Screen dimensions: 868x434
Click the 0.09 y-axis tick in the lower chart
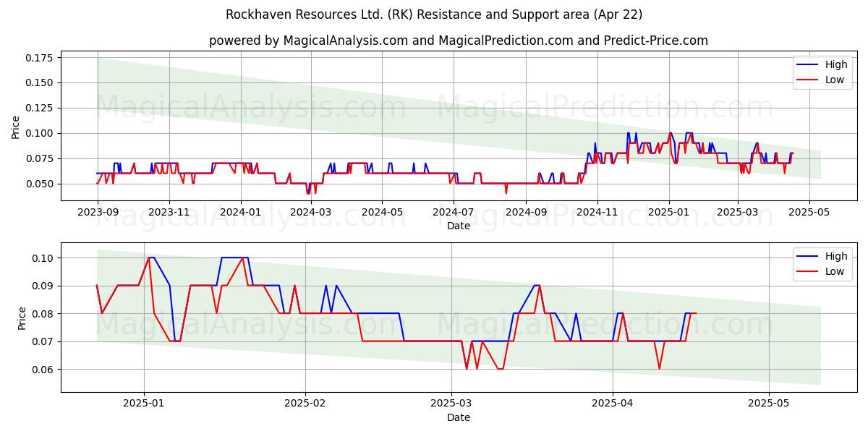[43, 286]
